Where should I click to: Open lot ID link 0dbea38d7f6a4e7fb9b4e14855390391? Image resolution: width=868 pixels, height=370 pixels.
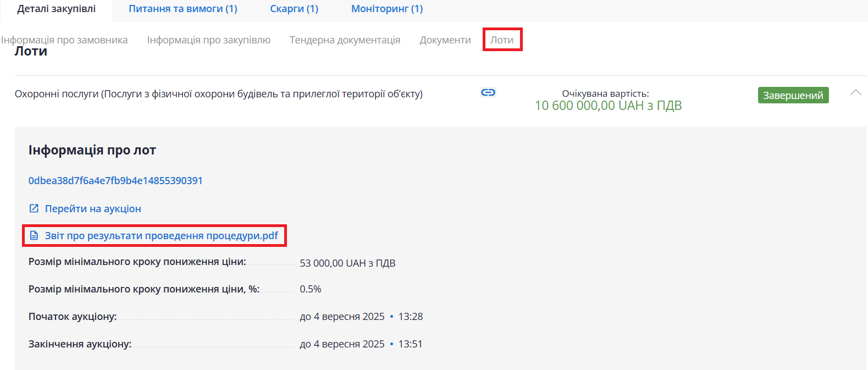(x=115, y=180)
